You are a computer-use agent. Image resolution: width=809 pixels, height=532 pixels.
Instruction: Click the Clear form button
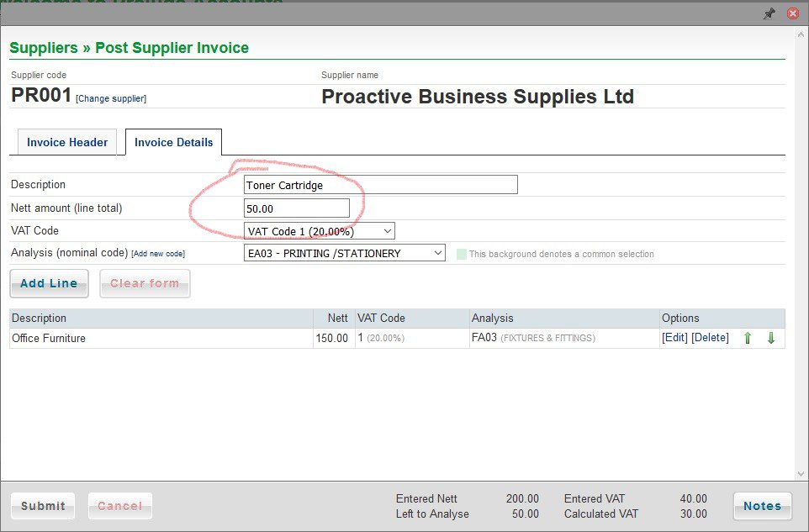click(x=145, y=283)
